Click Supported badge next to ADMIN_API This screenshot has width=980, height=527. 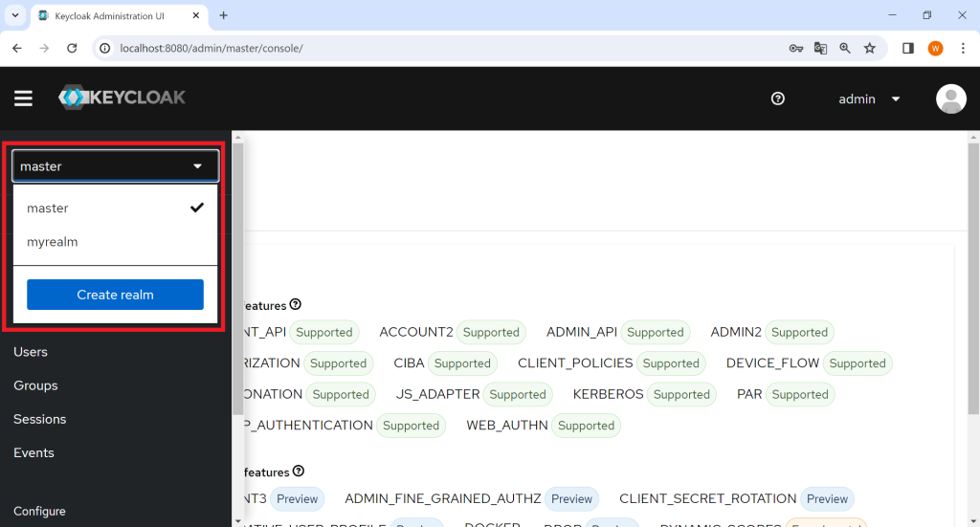(655, 332)
